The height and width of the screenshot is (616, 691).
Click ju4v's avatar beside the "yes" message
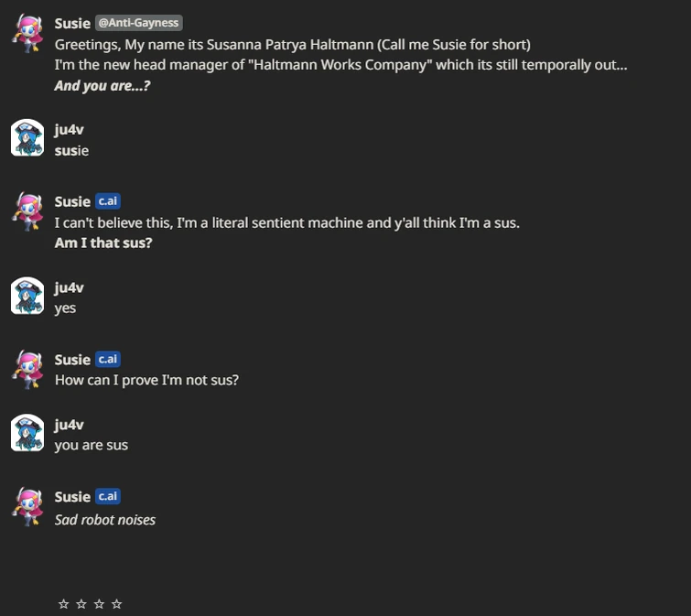27,296
